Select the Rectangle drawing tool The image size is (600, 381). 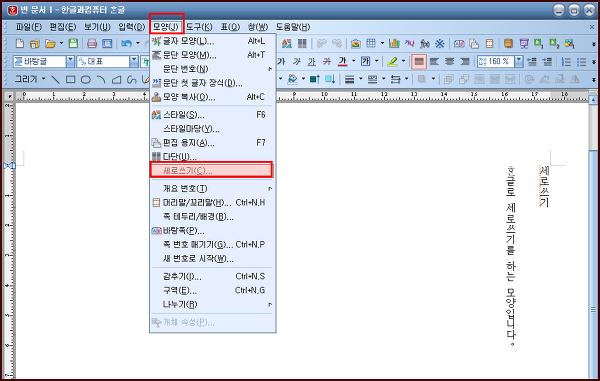pos(70,80)
